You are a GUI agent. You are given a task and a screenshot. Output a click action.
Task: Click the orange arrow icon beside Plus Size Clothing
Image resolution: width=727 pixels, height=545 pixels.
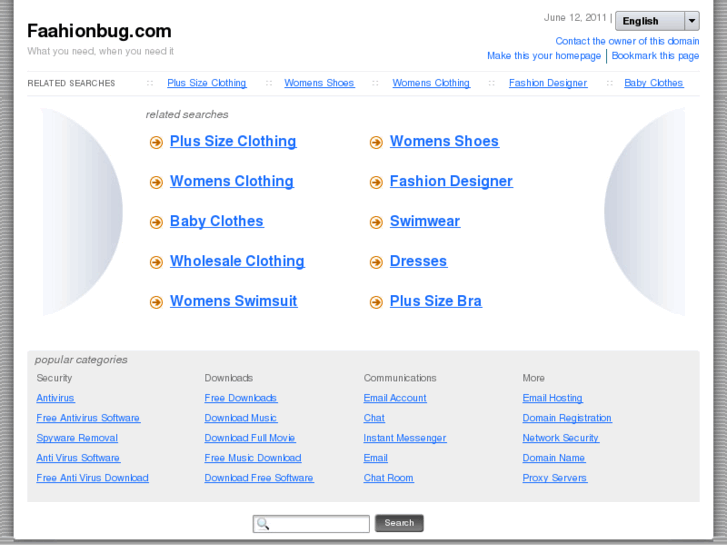coord(156,142)
